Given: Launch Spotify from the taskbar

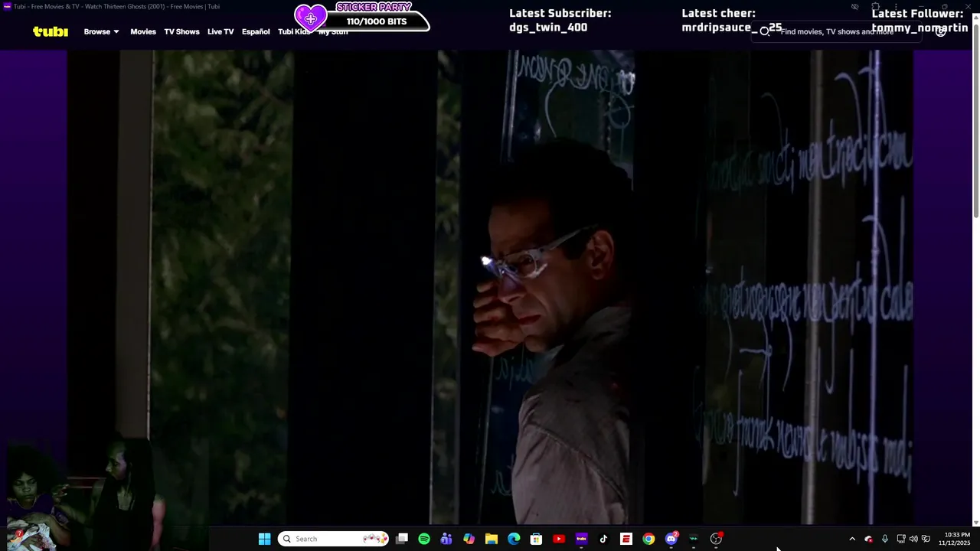Looking at the screenshot, I should click(x=424, y=539).
